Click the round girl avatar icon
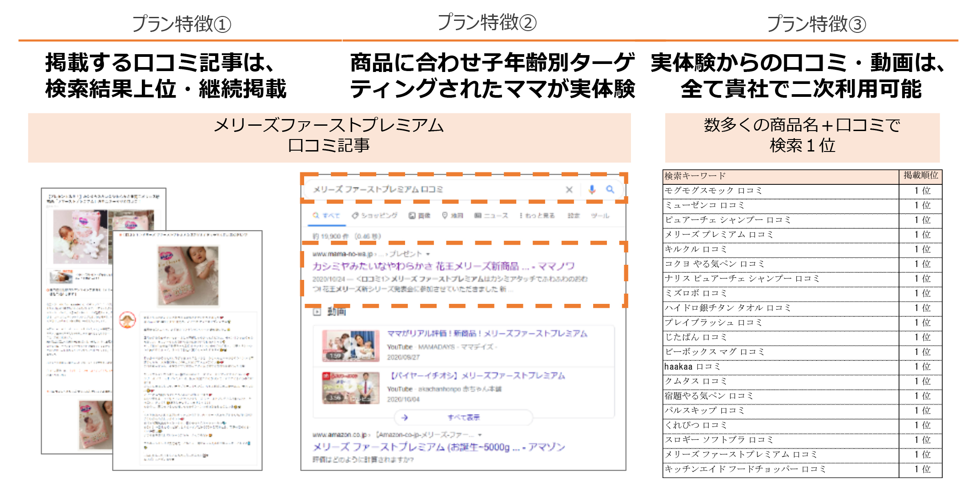Viewport: 980px width, 494px height. click(128, 320)
